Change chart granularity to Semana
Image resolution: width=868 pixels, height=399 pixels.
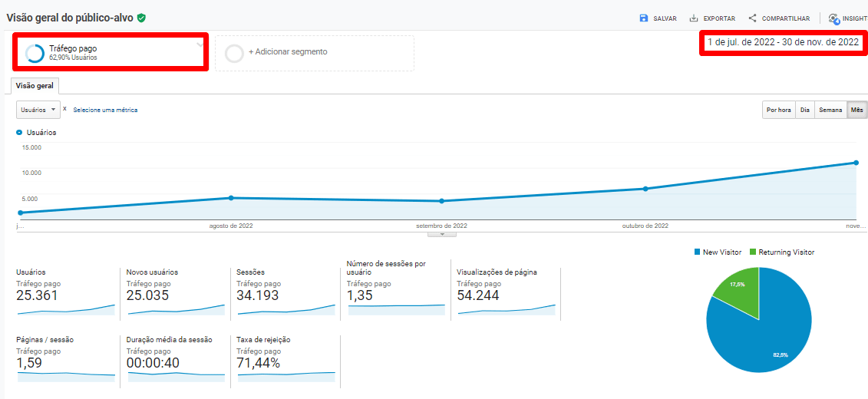(x=830, y=110)
